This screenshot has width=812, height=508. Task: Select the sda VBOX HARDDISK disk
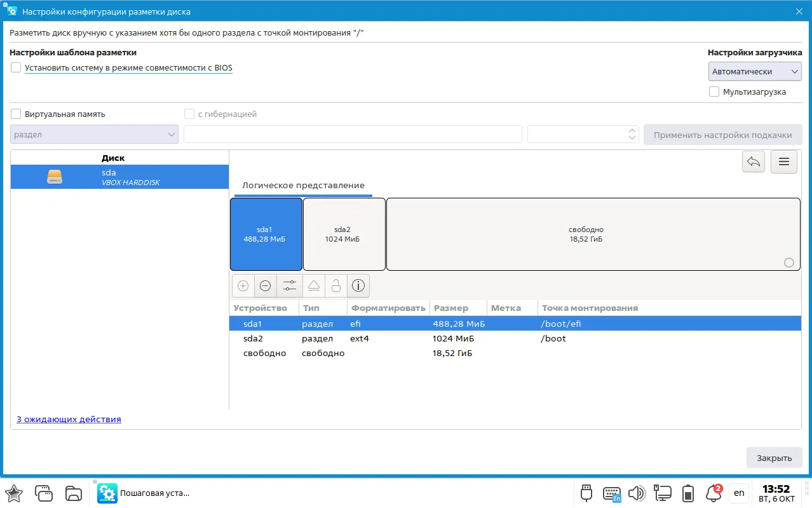119,177
